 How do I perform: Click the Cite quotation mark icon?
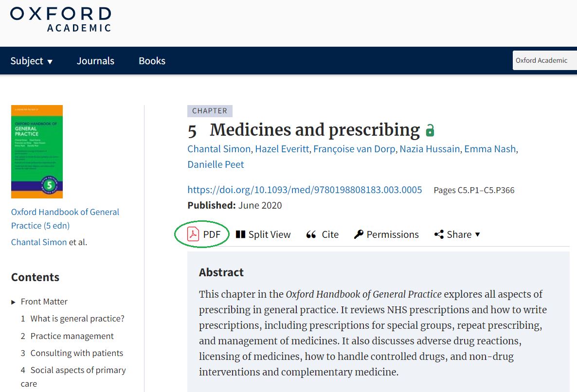coord(311,235)
